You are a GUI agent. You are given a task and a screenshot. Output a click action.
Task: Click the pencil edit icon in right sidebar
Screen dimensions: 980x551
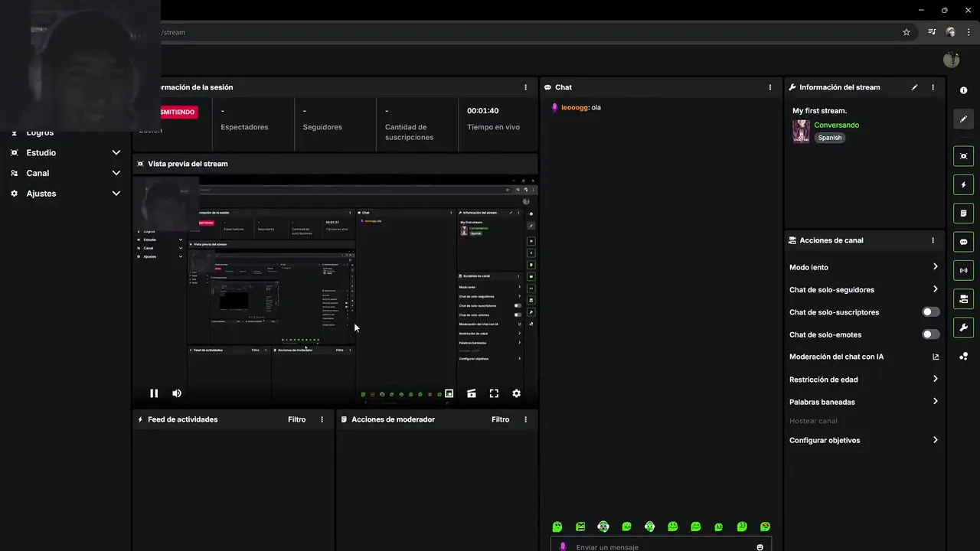(964, 119)
